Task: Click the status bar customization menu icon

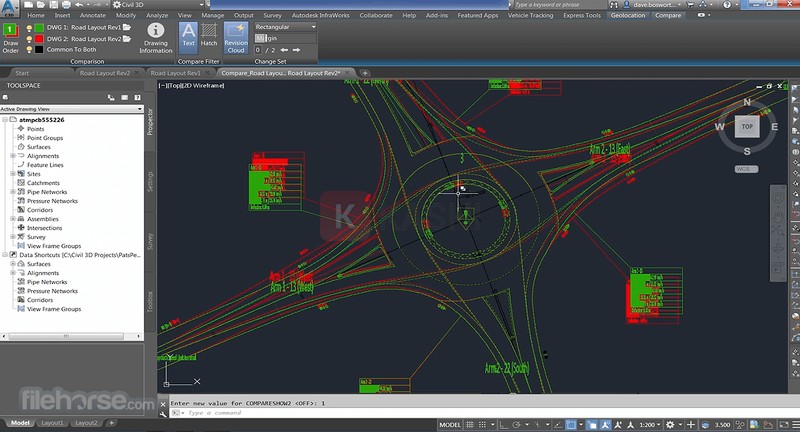Action: 795,424
